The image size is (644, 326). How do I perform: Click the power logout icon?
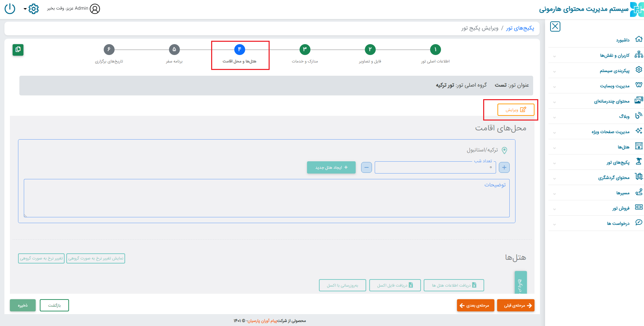[10, 8]
